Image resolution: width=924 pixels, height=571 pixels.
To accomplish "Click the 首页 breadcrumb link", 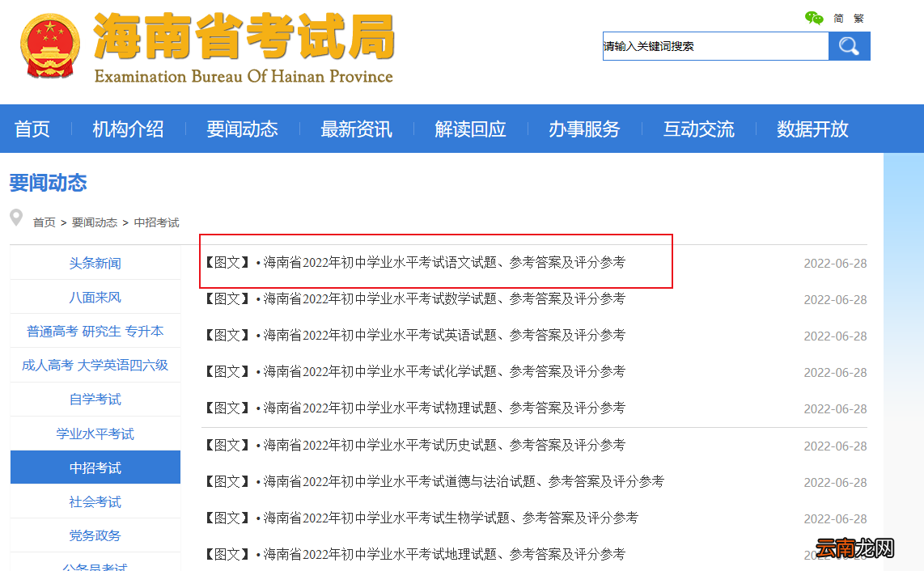I will click(x=45, y=222).
